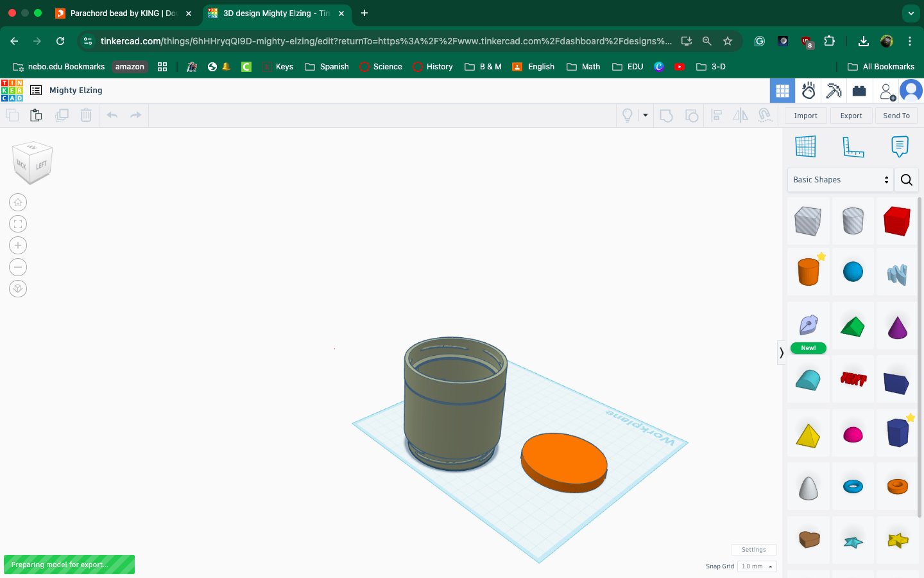The width and height of the screenshot is (924, 578).
Task: Click the Align tool icon
Action: [717, 116]
